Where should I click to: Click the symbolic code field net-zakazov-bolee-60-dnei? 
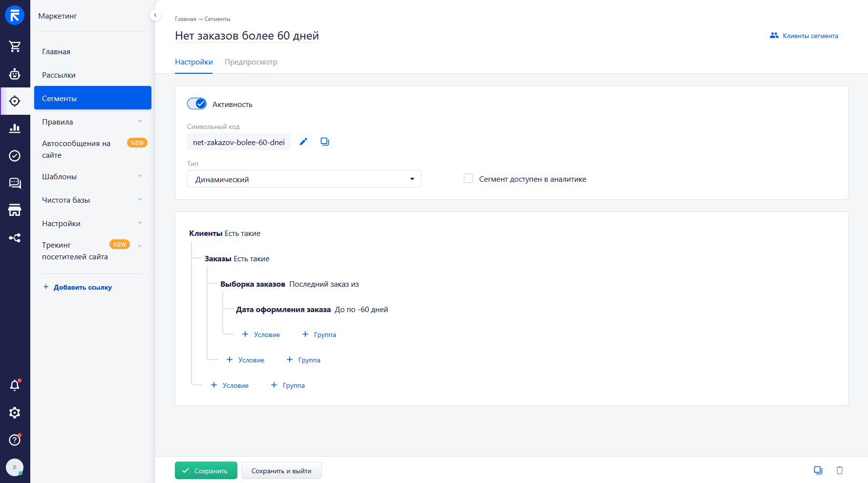(239, 142)
